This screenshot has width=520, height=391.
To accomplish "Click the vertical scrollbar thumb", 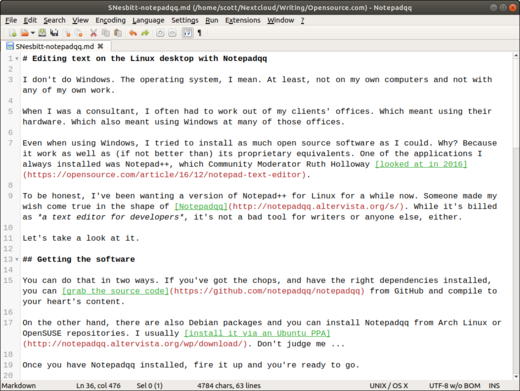I will point(516,103).
